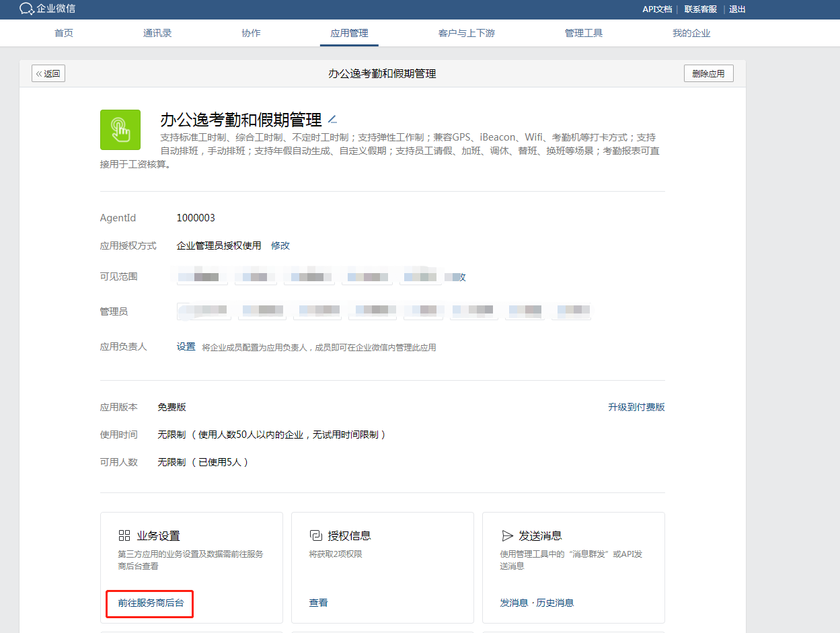The image size is (840, 633).
Task: Switch to the 我的企业 tab
Action: 691,33
